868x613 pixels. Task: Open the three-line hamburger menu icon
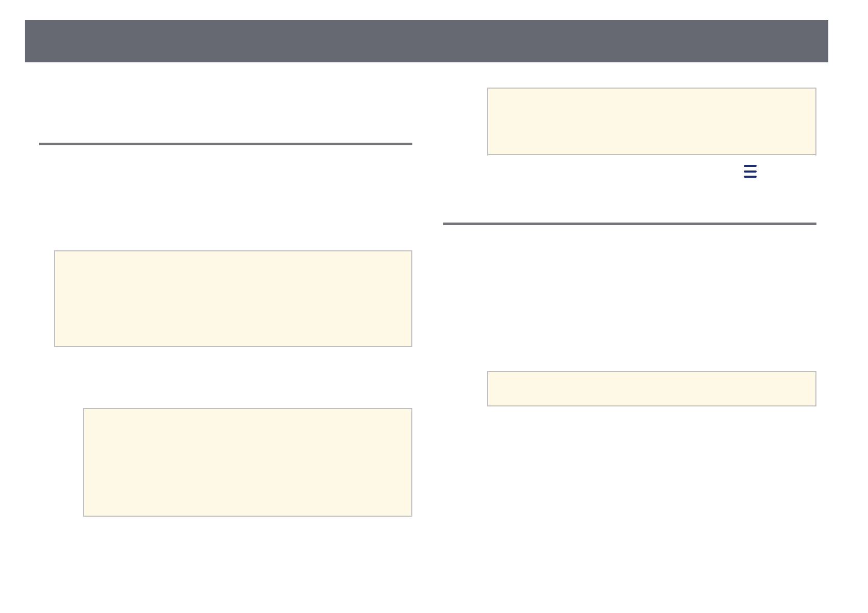click(x=750, y=172)
